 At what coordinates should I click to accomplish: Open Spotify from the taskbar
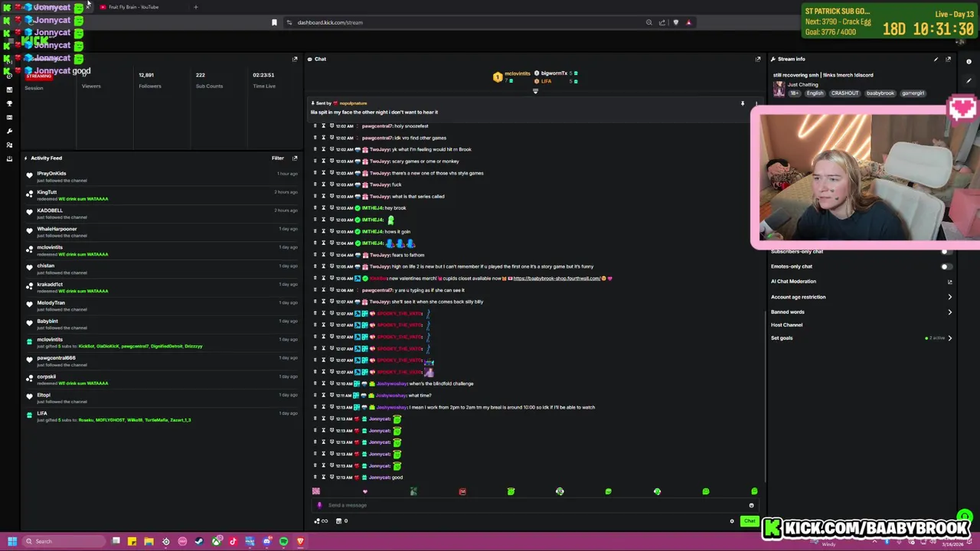click(283, 541)
